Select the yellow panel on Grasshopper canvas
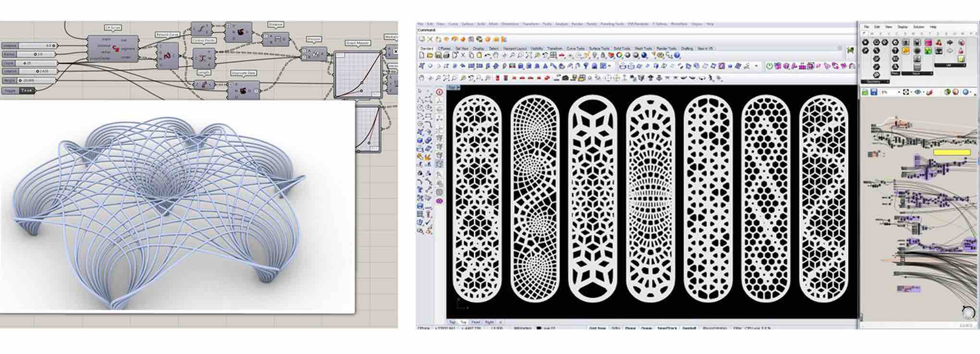Screen dimensions: 980x354 pyautogui.click(x=952, y=153)
